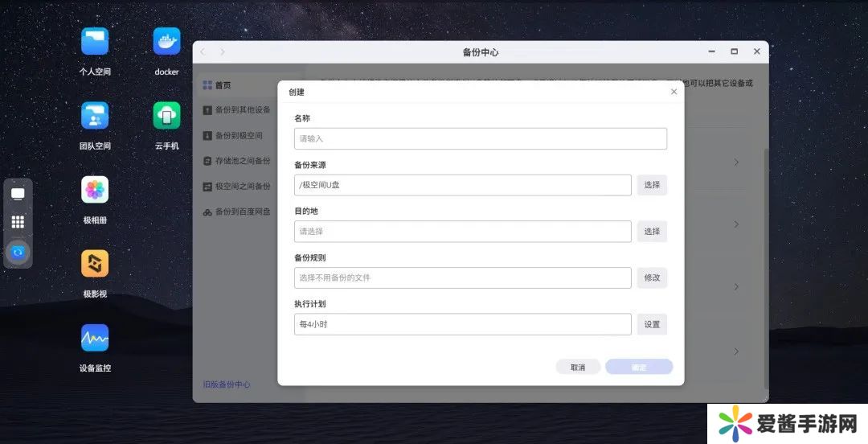868x444 pixels.
Task: Click 选择 button next to 备份来源
Action: (x=652, y=185)
